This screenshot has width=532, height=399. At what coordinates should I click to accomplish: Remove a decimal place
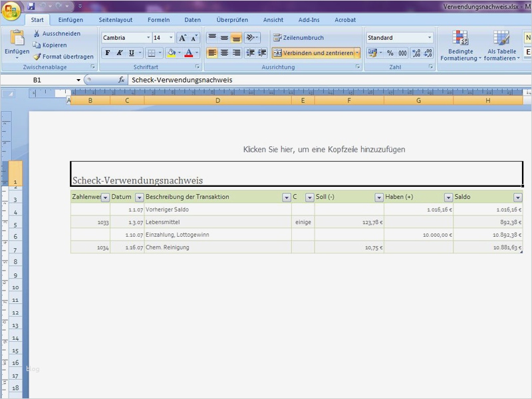coord(428,53)
